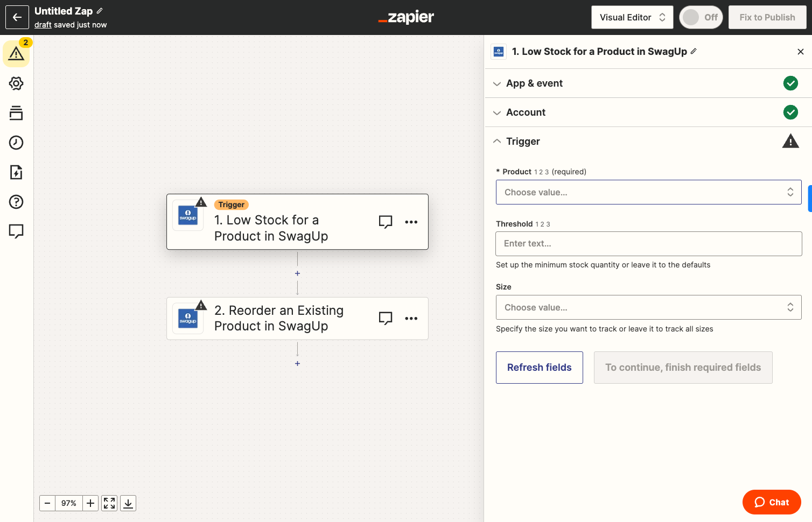Open the Size Choose value dropdown
The height and width of the screenshot is (522, 812).
point(648,307)
